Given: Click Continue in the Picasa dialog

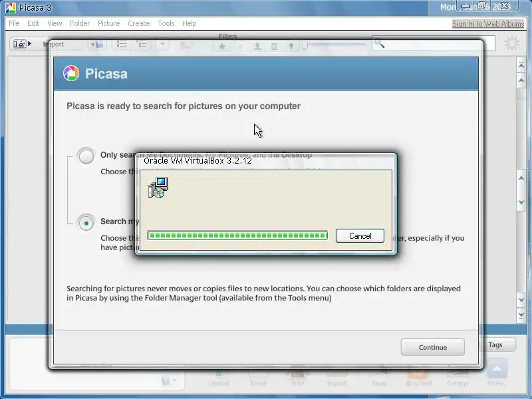Looking at the screenshot, I should click(x=433, y=347).
